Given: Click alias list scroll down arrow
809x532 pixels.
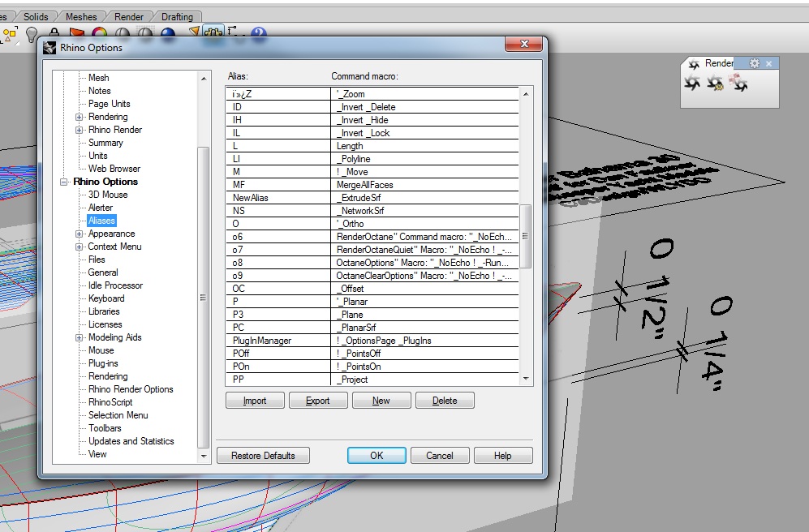Looking at the screenshot, I should [x=526, y=379].
